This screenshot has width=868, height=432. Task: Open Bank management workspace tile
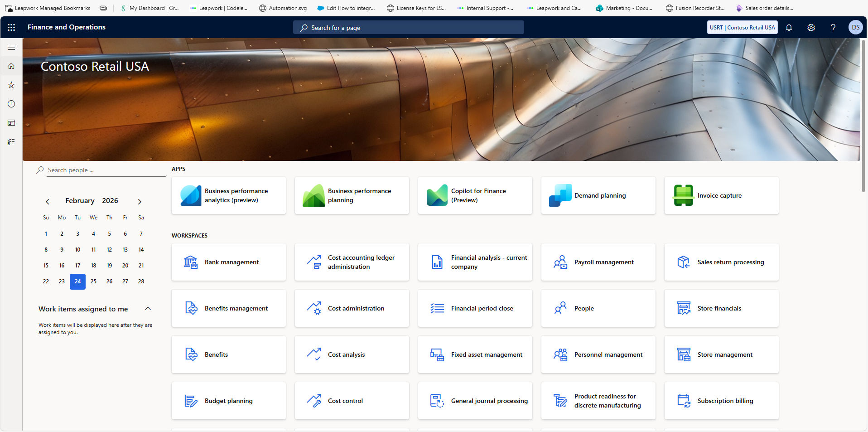click(x=229, y=262)
